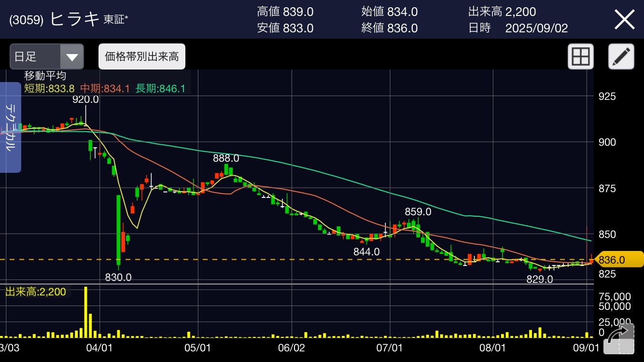Tap the 829.0 low price label
Image resolution: width=644 pixels, height=362 pixels.
click(x=539, y=279)
